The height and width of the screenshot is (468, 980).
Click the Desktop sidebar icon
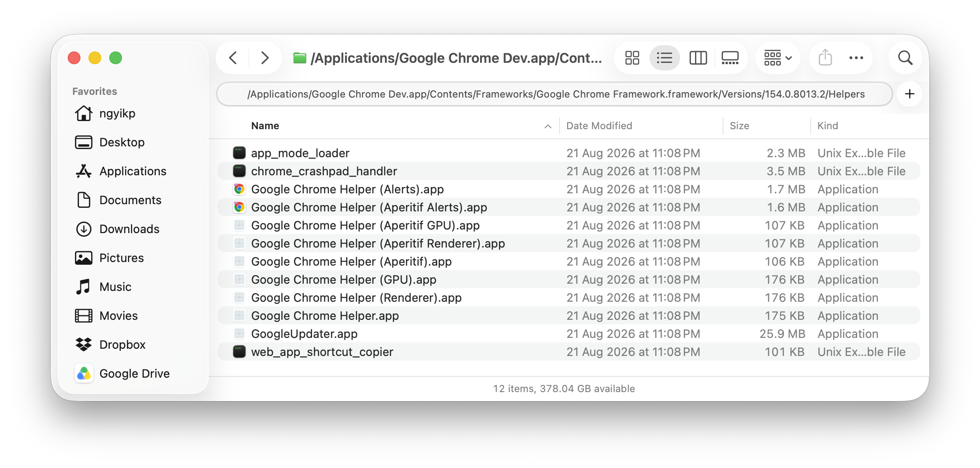click(84, 142)
